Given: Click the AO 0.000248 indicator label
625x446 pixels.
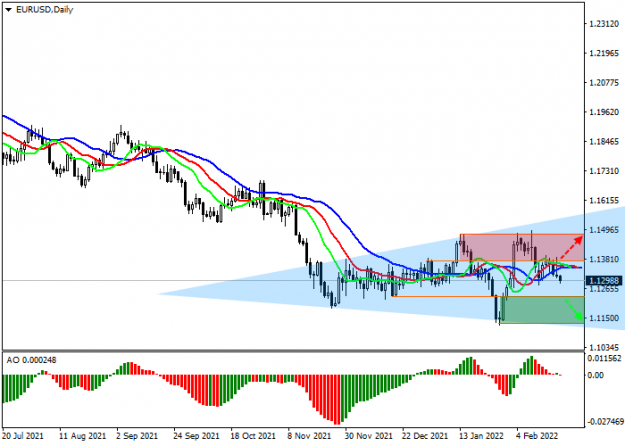Looking at the screenshot, I should pyautogui.click(x=31, y=360).
